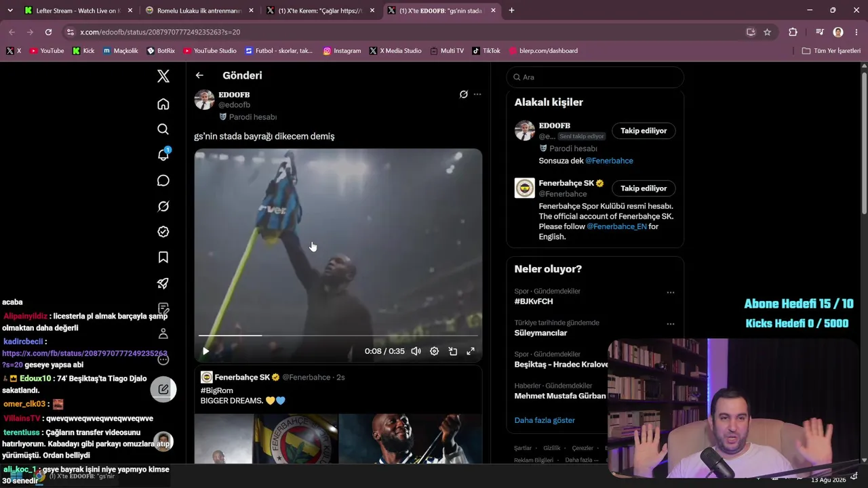The height and width of the screenshot is (488, 868).
Task: Open Explore with the magnifier sidebar icon
Action: pos(163,129)
